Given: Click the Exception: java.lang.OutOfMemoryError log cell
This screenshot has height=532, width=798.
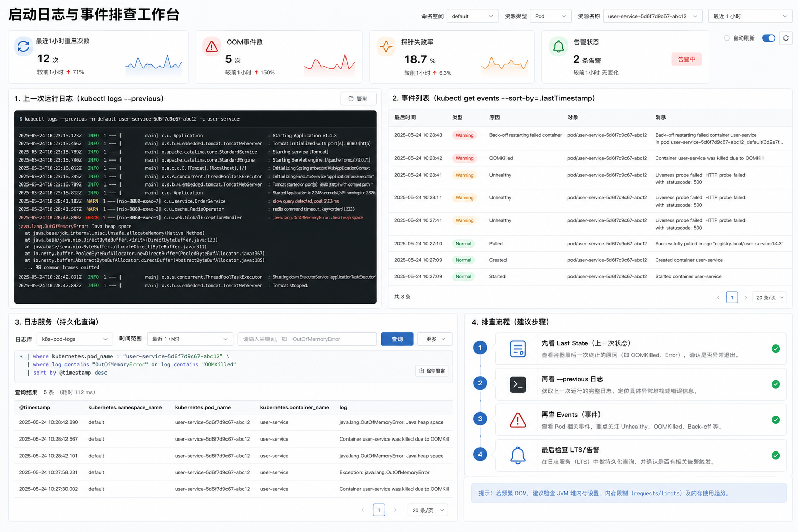Looking at the screenshot, I should (384, 472).
